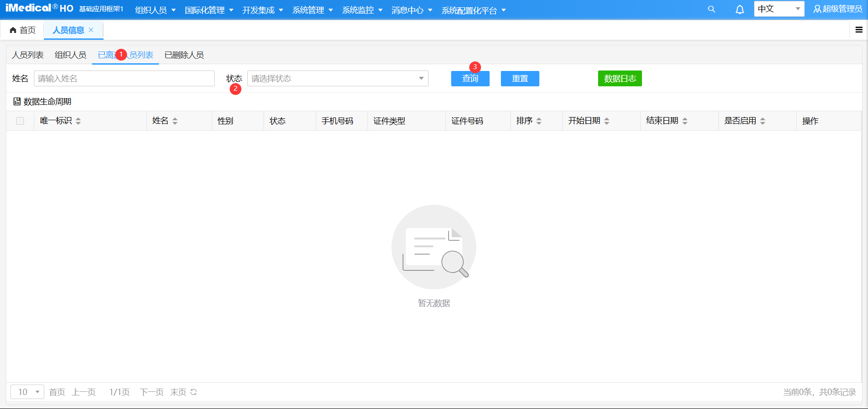
Task: Open notifications via the bell icon
Action: tap(740, 9)
